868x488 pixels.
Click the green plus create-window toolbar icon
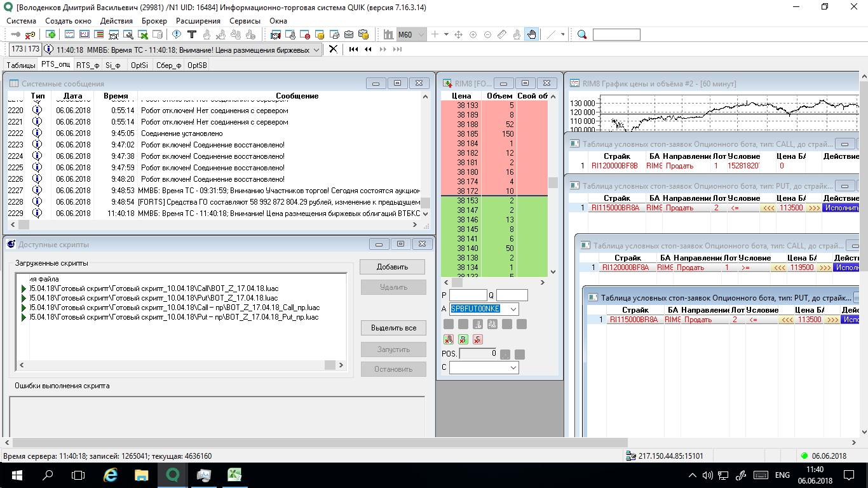(x=51, y=34)
